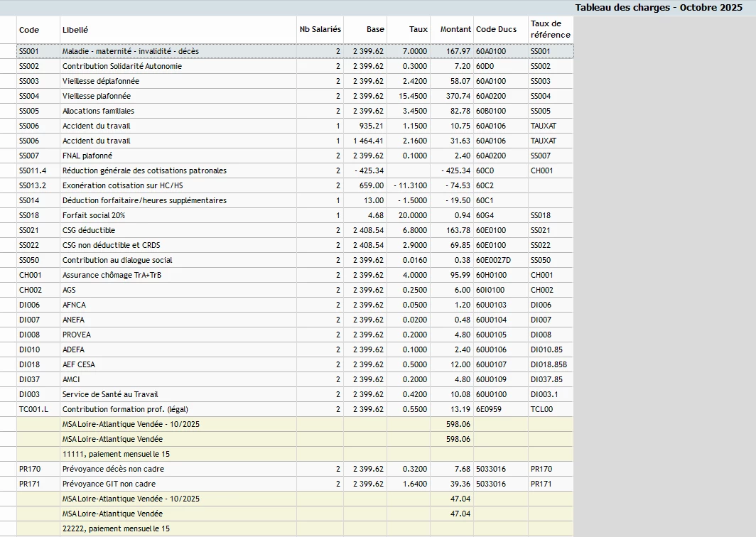This screenshot has height=537, width=756.
Task: Click the Nb Salariés column header
Action: [320, 30]
